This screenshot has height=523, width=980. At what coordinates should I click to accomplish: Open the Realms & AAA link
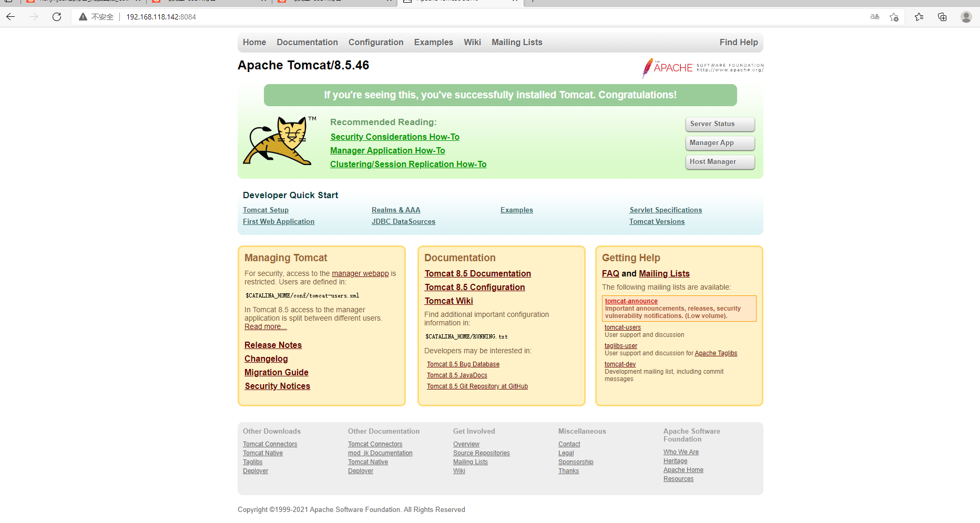[396, 210]
